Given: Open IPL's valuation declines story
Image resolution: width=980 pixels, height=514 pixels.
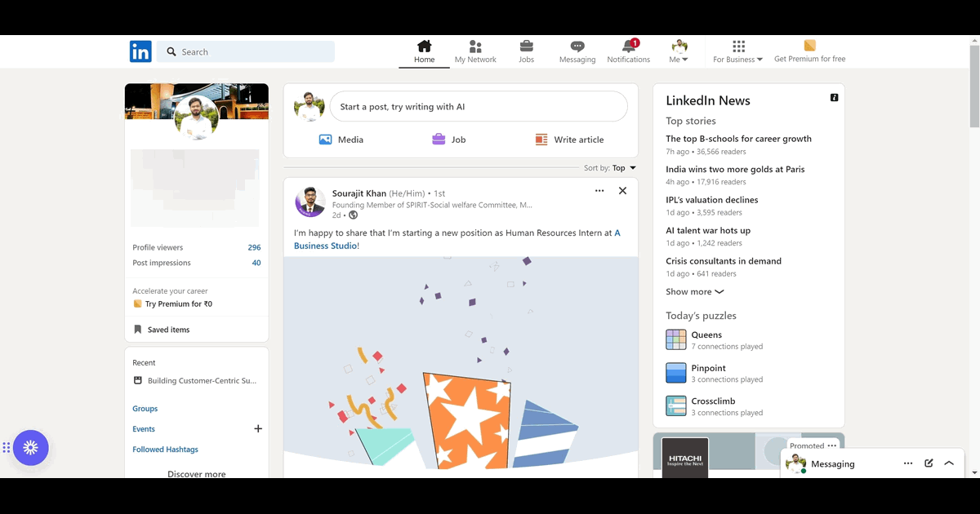Looking at the screenshot, I should [711, 200].
